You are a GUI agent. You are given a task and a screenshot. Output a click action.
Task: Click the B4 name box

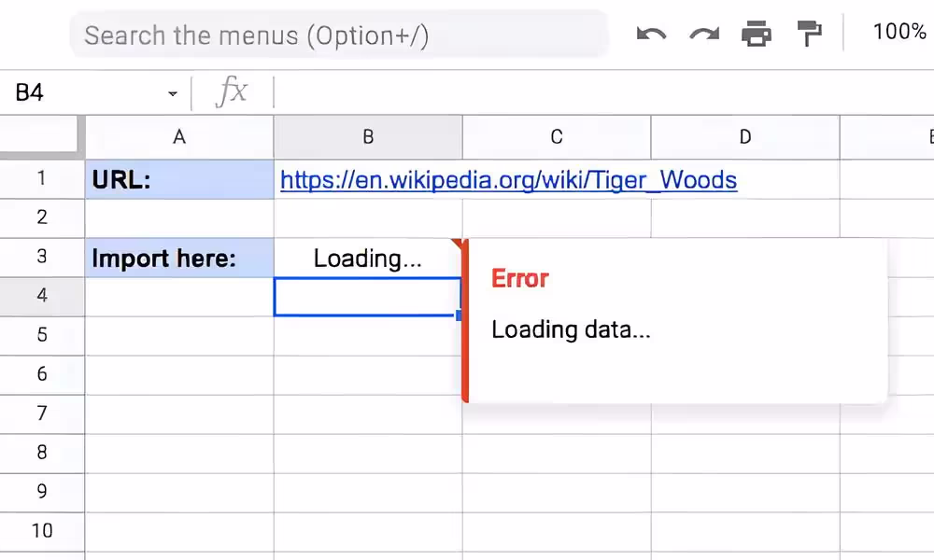[x=95, y=92]
